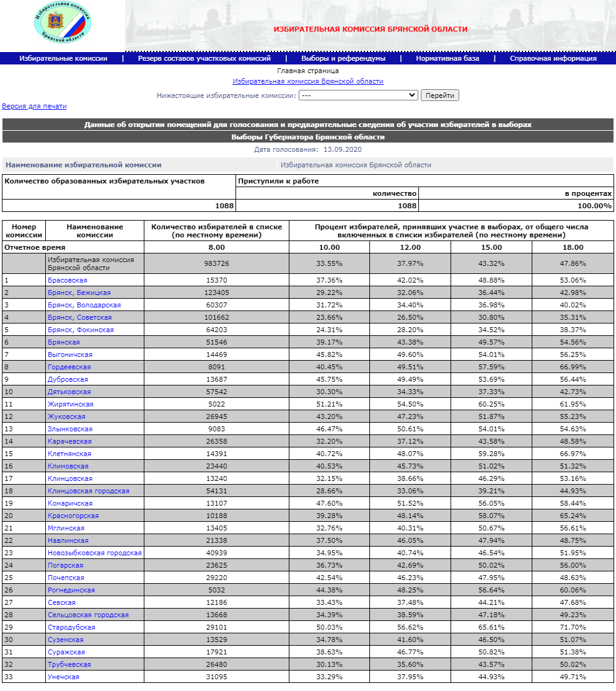Open the Брянск, Бежицкая commission link
Viewport: 616px width, 691px height.
click(x=79, y=293)
